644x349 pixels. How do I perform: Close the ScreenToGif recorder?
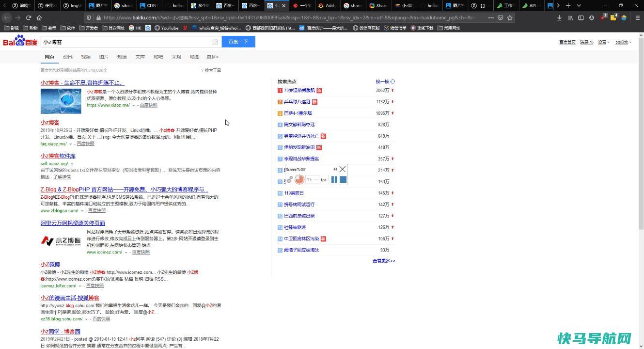343,169
